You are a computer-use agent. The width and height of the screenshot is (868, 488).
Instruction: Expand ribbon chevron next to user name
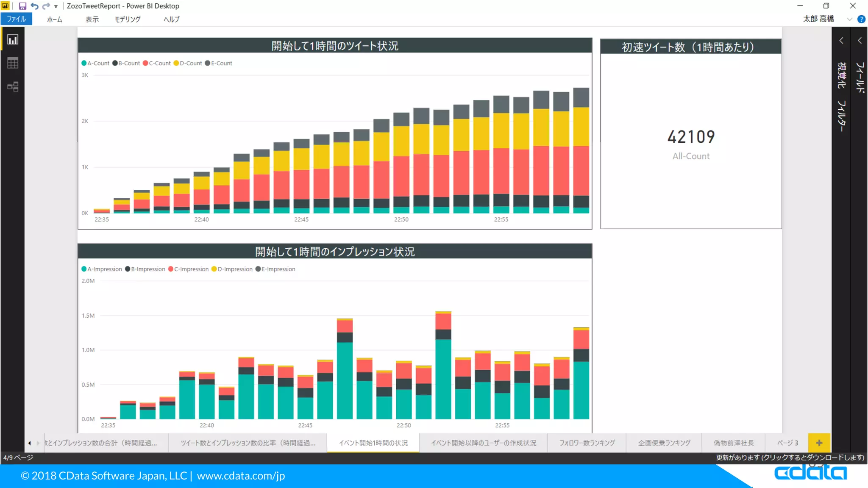(x=849, y=19)
